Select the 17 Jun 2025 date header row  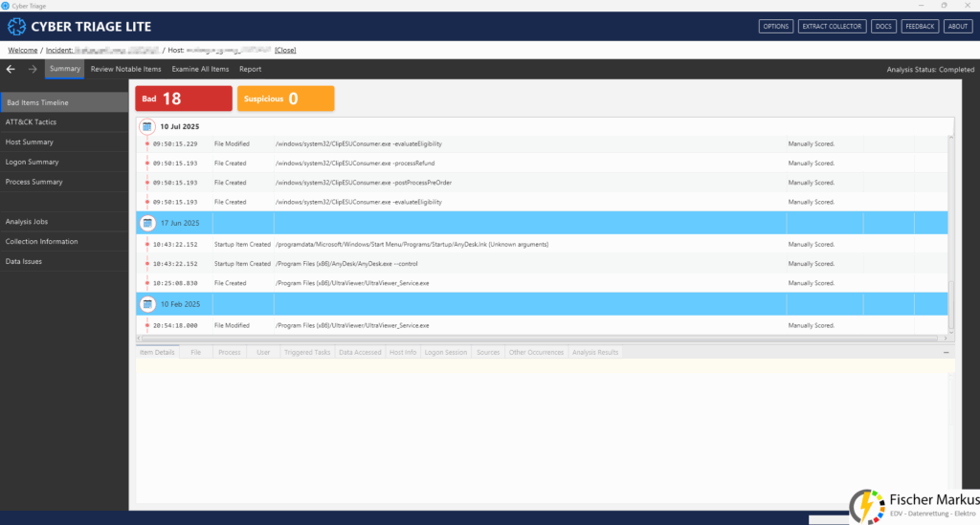pos(542,223)
